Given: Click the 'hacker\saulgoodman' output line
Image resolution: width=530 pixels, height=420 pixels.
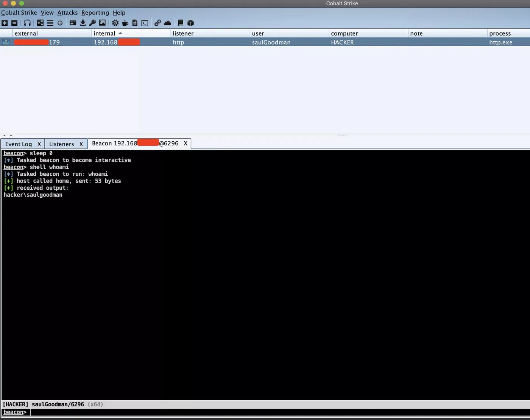Looking at the screenshot, I should (x=33, y=195).
